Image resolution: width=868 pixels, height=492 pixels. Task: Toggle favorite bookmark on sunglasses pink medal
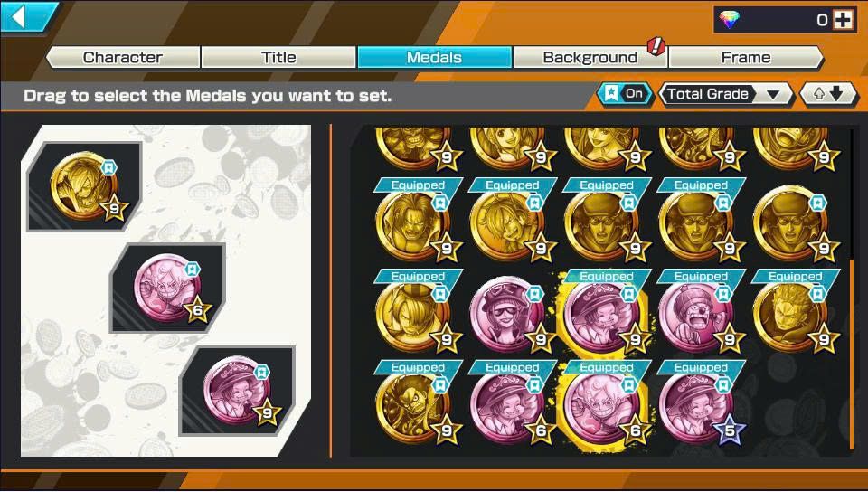coord(534,293)
